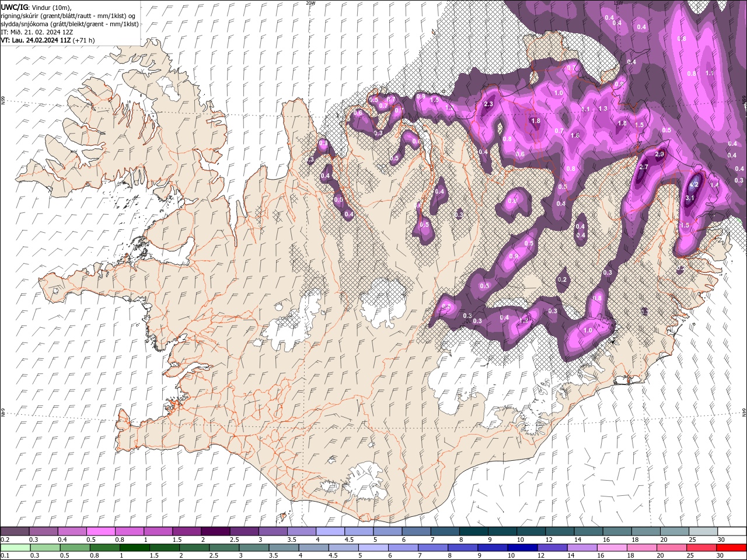747x560 pixels.
Task: Click the bright red 30 swatch ending lower scale
Action: (731, 548)
